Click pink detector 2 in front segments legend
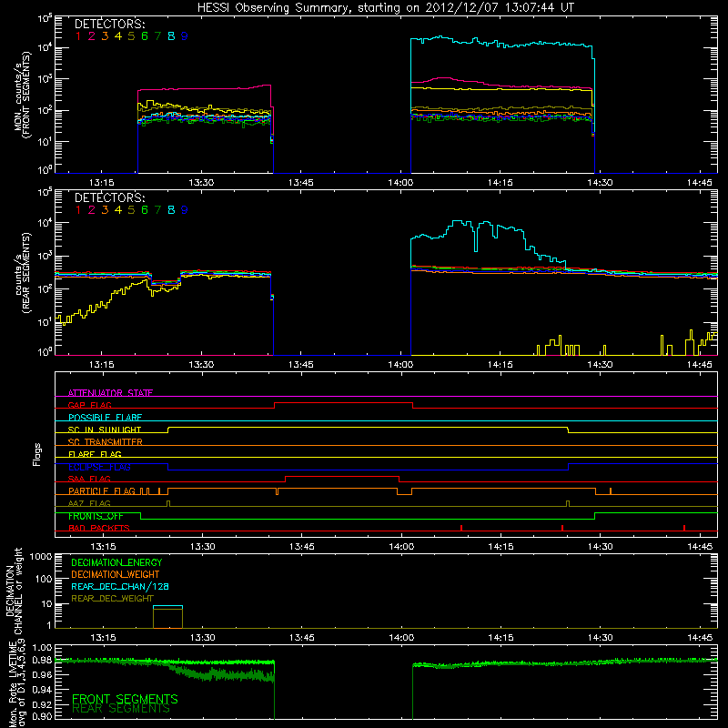 coord(92,36)
